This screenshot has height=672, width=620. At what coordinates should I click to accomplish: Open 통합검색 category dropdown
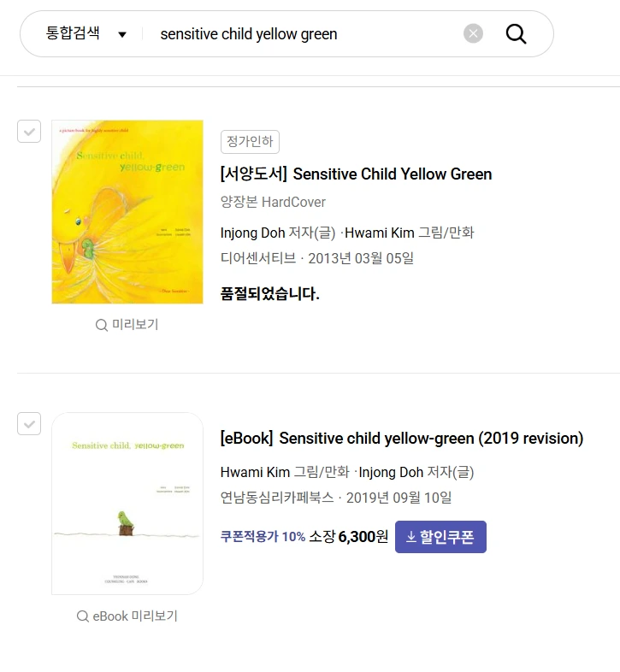[73, 34]
